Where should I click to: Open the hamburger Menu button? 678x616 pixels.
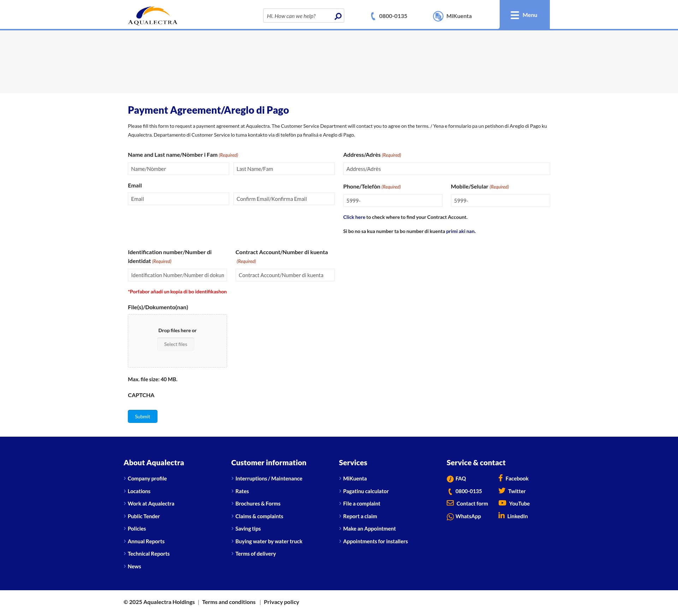click(524, 15)
